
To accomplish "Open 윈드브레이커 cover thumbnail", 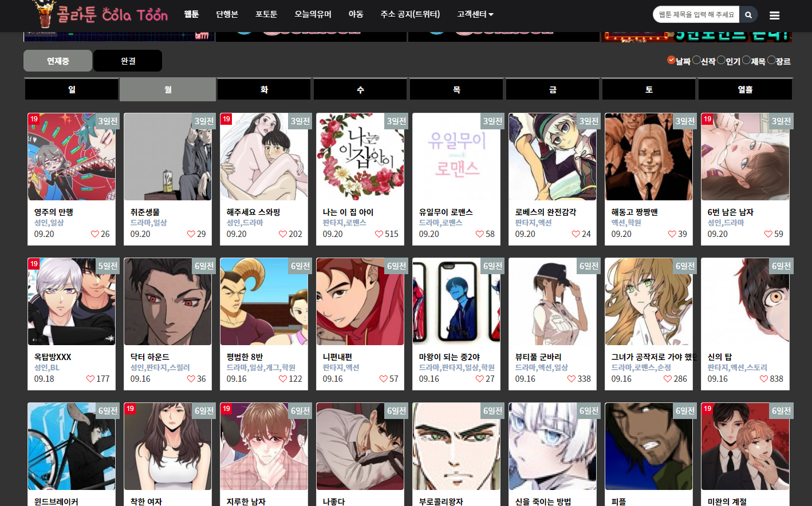I will (72, 446).
